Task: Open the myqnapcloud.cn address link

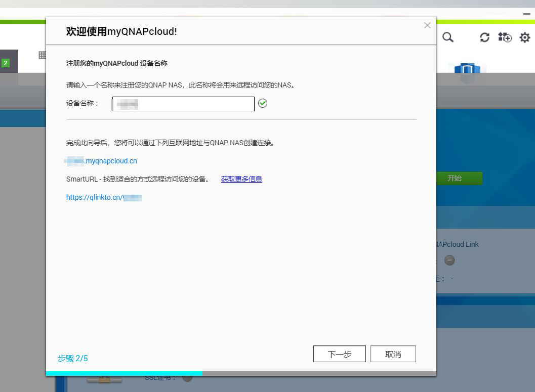Action: pyautogui.click(x=102, y=161)
